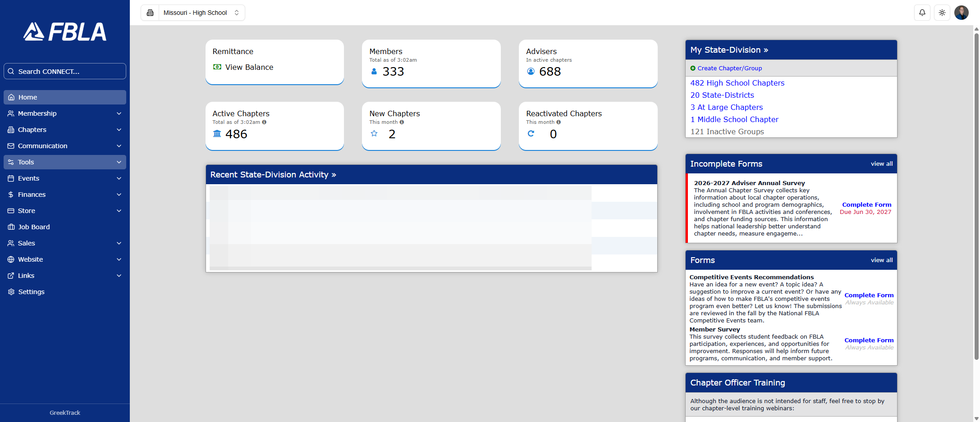Complete Form for Adviser Annual Survey
Image resolution: width=980 pixels, height=422 pixels.
[866, 205]
